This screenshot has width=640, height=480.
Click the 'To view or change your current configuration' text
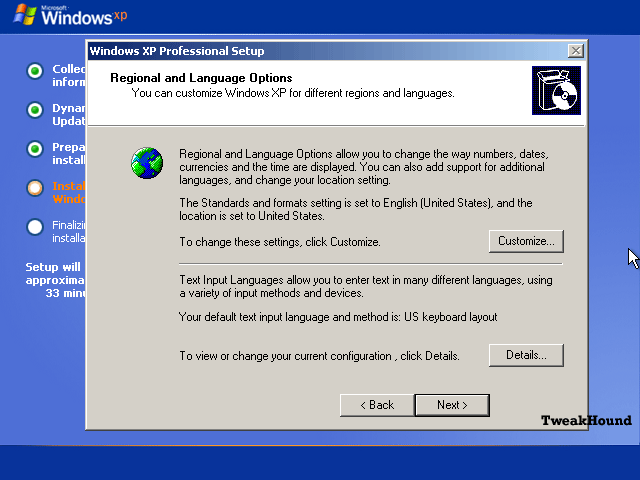(319, 356)
